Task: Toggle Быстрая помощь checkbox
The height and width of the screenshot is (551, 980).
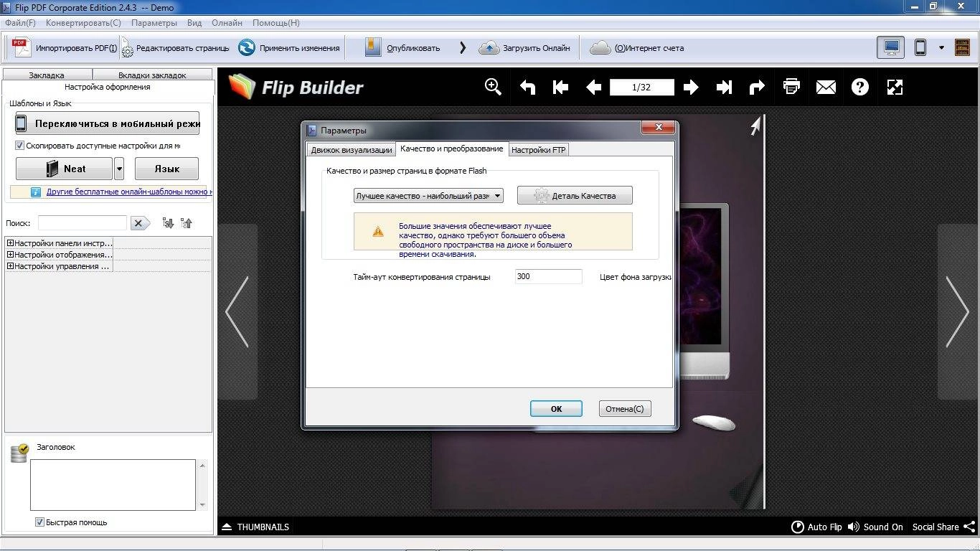Action: tap(39, 522)
